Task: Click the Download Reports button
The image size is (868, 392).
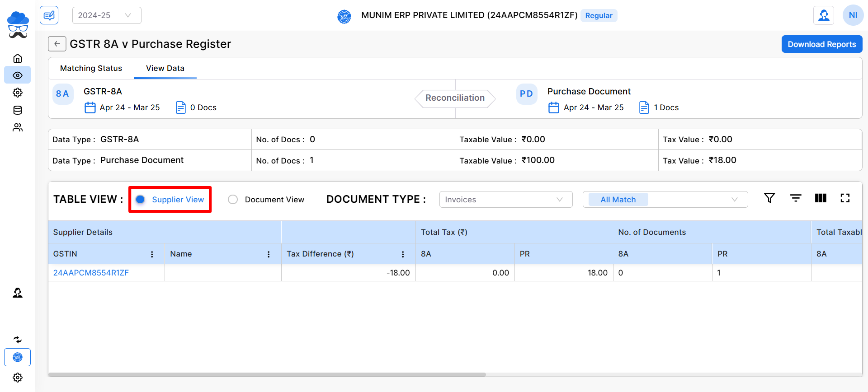Action: pos(821,44)
